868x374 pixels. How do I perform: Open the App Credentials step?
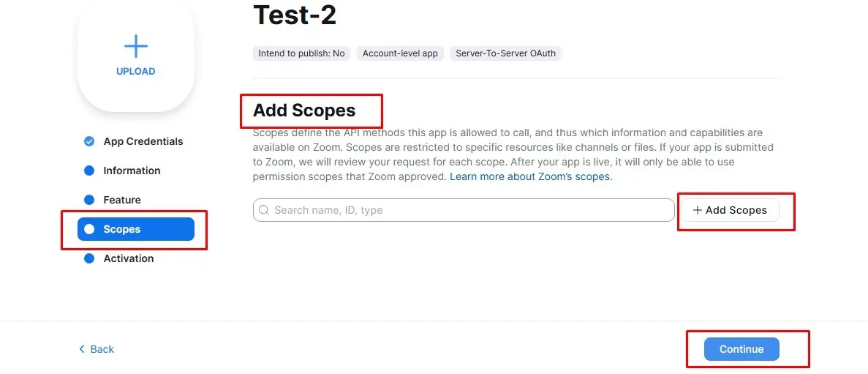143,141
